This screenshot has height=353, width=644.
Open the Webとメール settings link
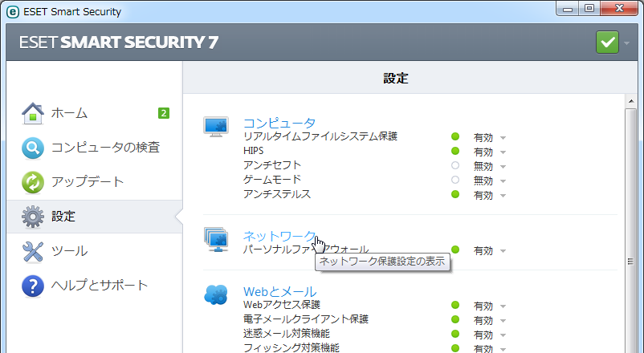[x=279, y=290]
